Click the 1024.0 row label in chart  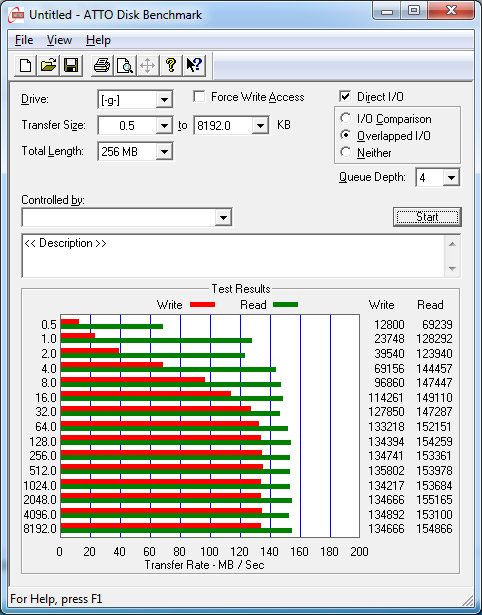pos(40,486)
